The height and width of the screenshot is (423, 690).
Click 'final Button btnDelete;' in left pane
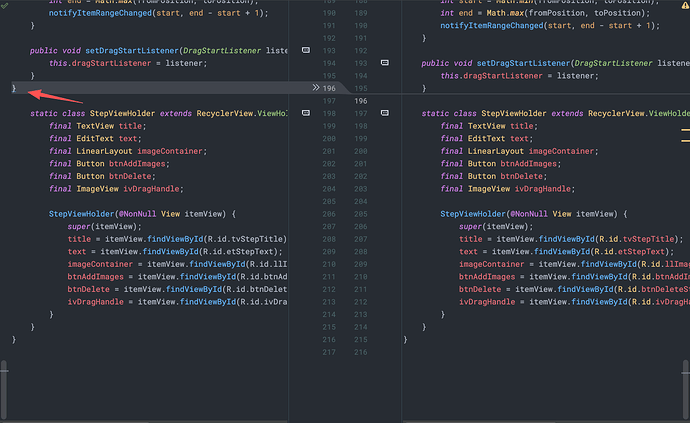[102, 176]
